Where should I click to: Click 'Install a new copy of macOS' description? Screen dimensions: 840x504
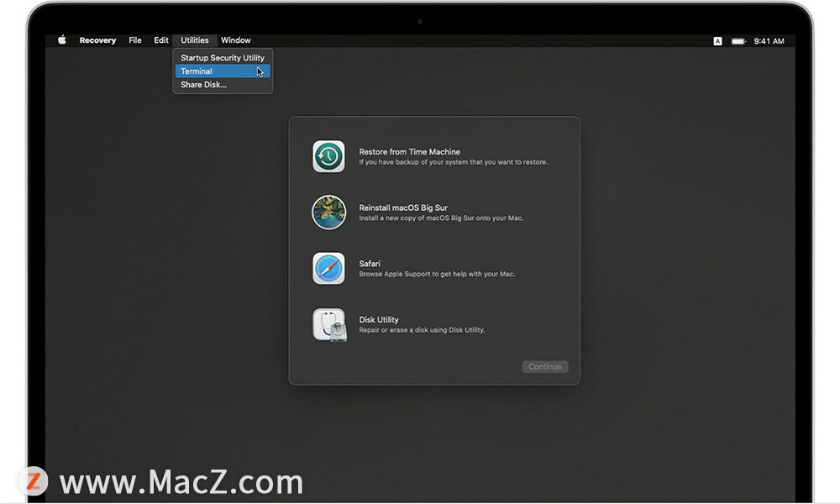click(441, 218)
